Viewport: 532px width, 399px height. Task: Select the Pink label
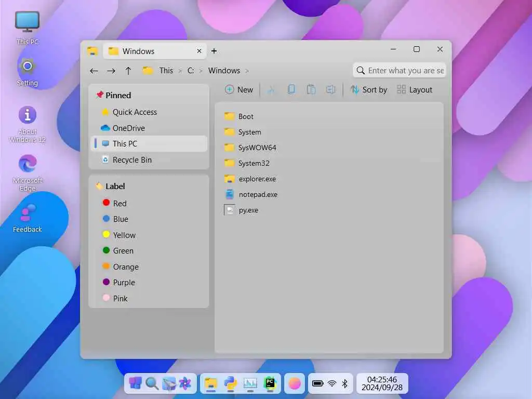[x=149, y=298]
